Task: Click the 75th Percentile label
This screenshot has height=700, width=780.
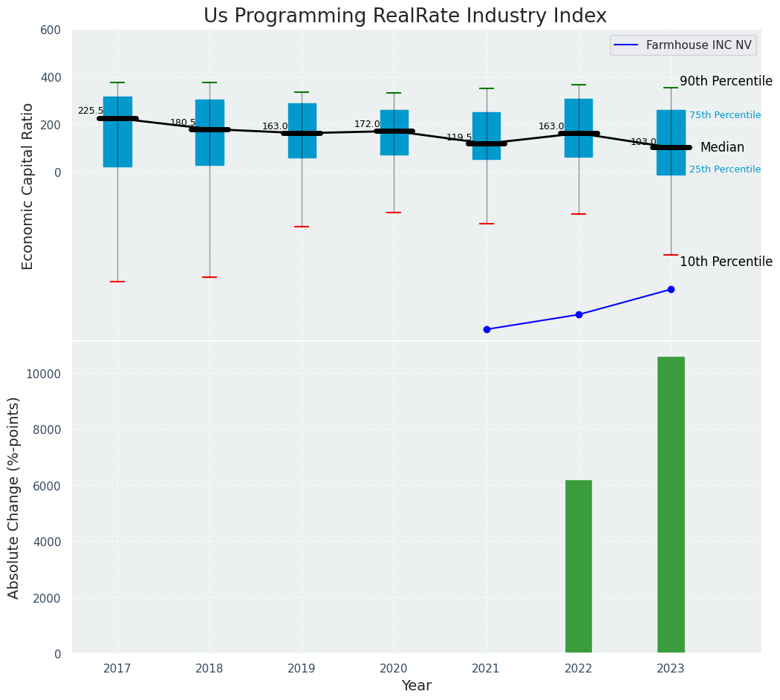Action: (x=724, y=115)
